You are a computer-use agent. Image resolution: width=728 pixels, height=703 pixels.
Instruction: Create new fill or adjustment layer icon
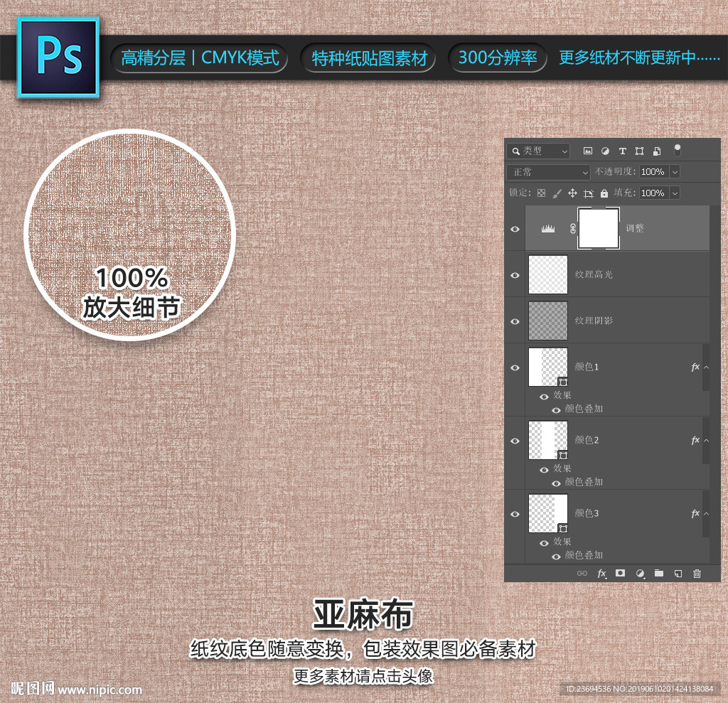641,574
